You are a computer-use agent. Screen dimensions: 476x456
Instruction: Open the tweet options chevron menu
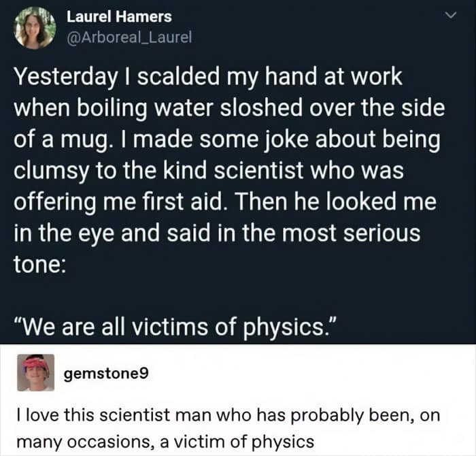click(x=450, y=15)
